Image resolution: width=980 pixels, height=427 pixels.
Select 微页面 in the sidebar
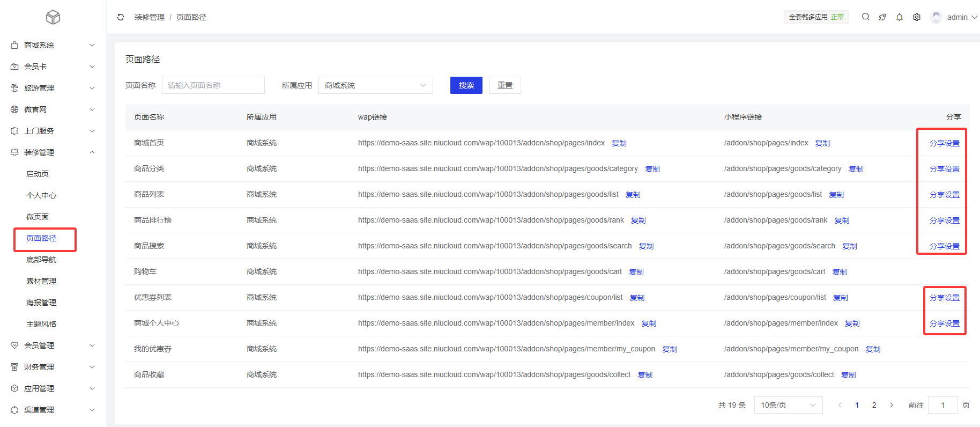[38, 217]
